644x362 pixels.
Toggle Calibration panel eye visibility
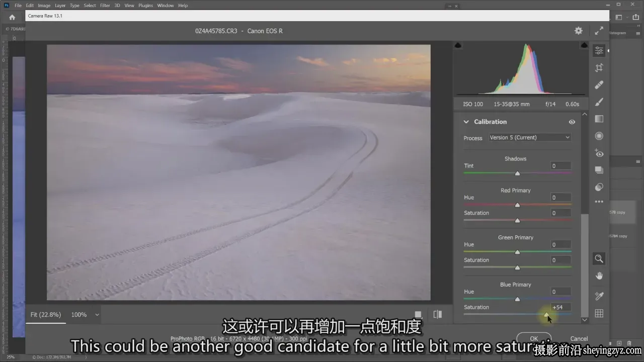click(x=572, y=122)
